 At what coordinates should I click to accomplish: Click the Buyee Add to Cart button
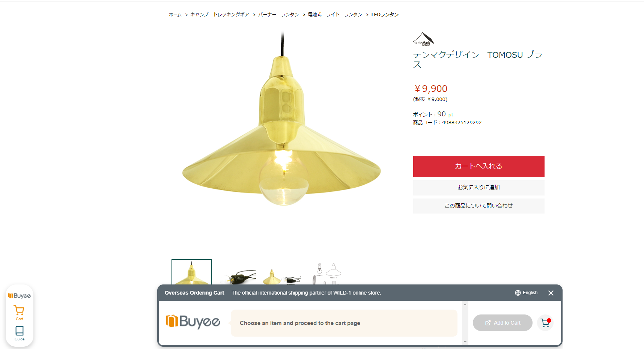click(503, 323)
